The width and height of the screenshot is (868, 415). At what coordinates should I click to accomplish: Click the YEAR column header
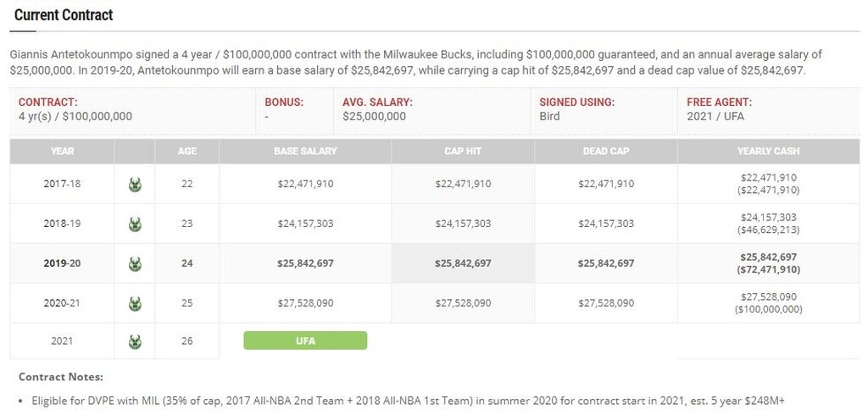pyautogui.click(x=62, y=152)
